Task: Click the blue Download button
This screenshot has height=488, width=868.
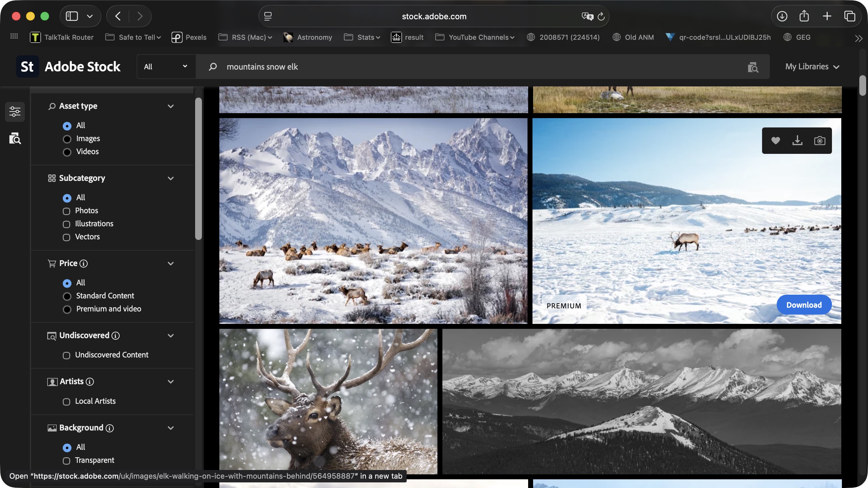Action: click(804, 305)
